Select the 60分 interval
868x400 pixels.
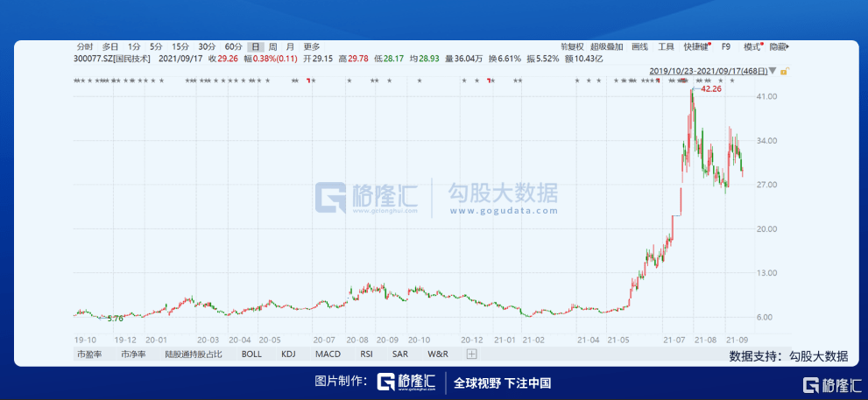click(x=234, y=47)
